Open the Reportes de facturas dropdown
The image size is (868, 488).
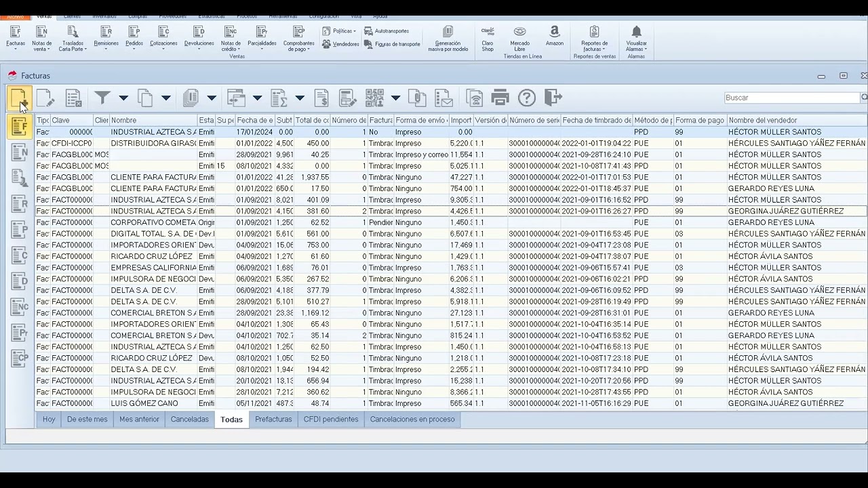coord(594,38)
